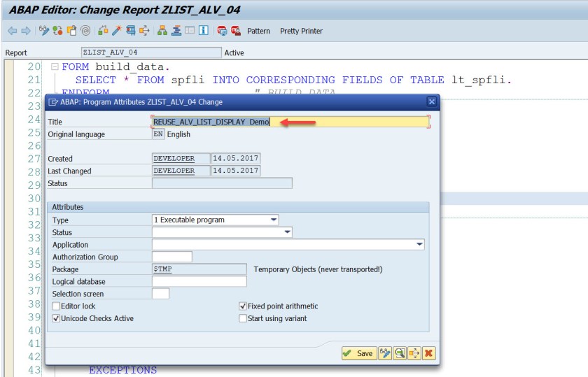Click the Forward arrow in editor toolbar

[x=25, y=31]
